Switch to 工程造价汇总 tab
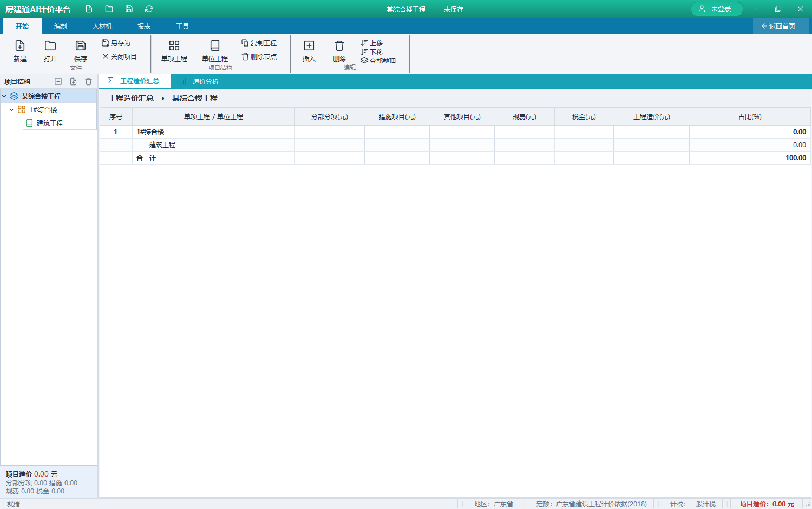812x509 pixels. click(134, 81)
